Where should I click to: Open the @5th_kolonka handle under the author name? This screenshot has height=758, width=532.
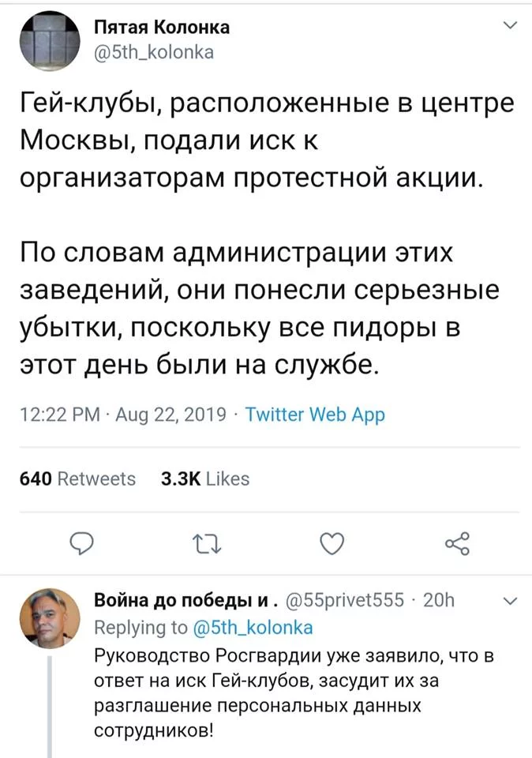(x=154, y=52)
